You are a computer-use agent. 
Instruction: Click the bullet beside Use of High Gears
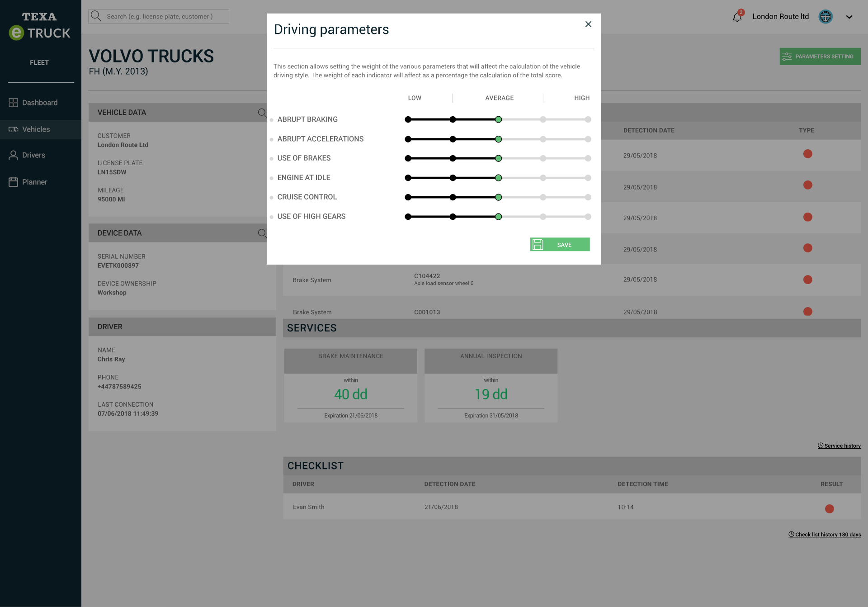[x=272, y=217]
